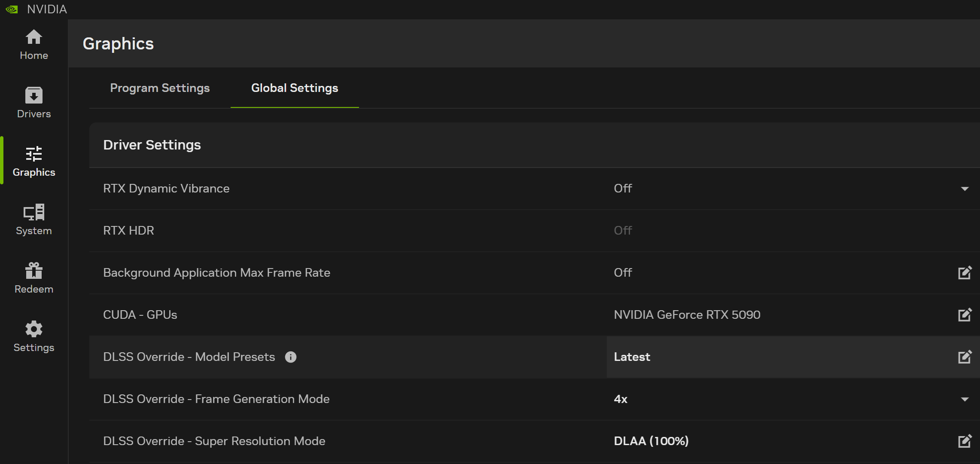980x464 pixels.
Task: Select the Global Settings tab
Action: (x=294, y=88)
